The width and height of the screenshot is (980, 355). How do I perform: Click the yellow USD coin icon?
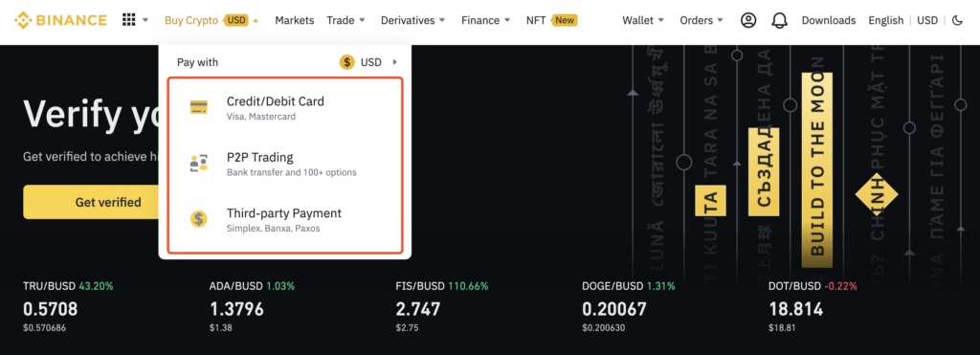pos(346,62)
